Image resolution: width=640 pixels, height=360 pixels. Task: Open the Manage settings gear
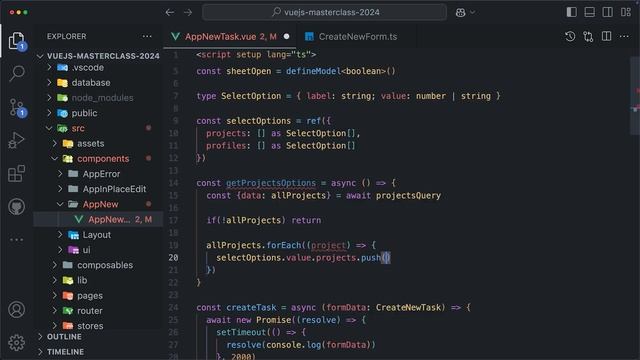point(16,343)
